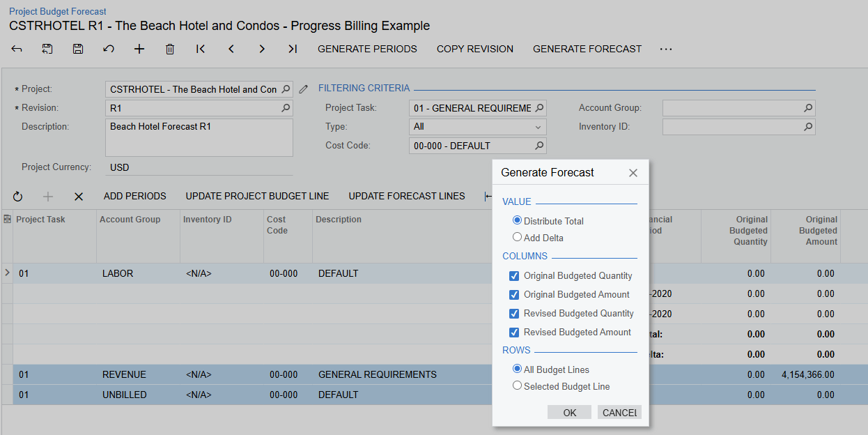Open the Revision field selector
Image resolution: width=868 pixels, height=435 pixels.
tap(285, 107)
